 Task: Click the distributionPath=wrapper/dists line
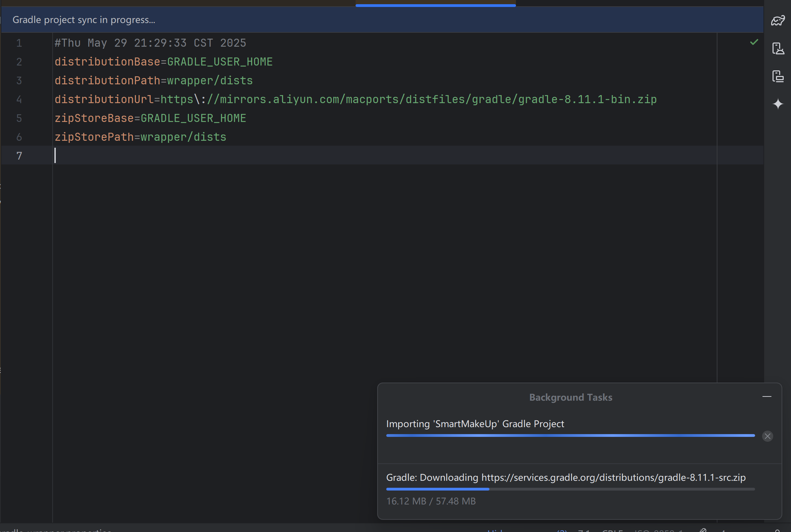click(154, 81)
